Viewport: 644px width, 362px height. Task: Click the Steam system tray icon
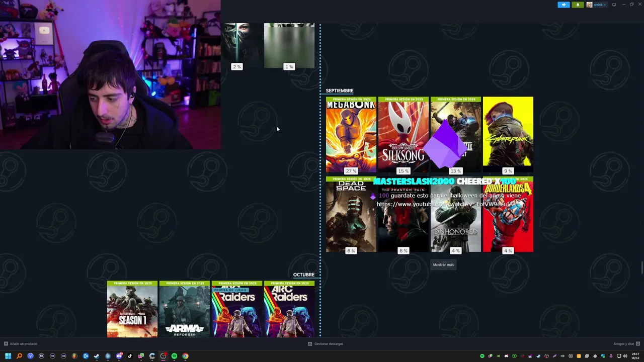(538, 356)
